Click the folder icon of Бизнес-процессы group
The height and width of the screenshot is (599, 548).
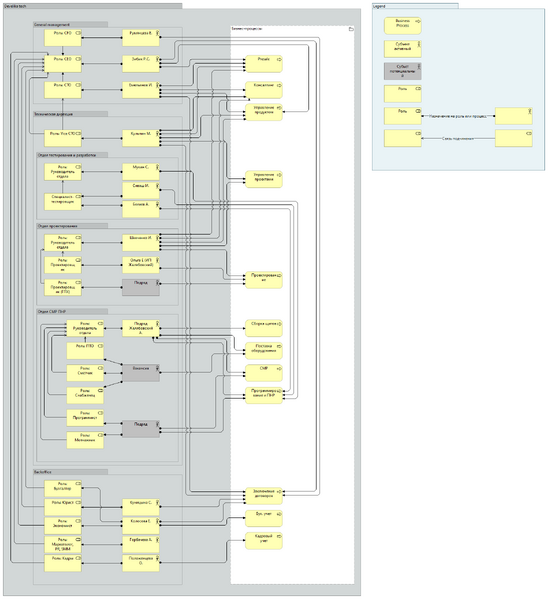coord(351,29)
